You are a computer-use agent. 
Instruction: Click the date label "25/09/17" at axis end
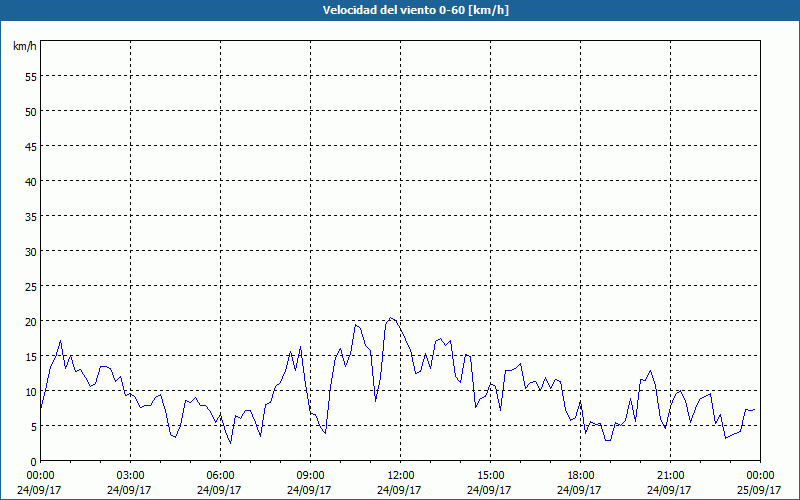click(759, 490)
